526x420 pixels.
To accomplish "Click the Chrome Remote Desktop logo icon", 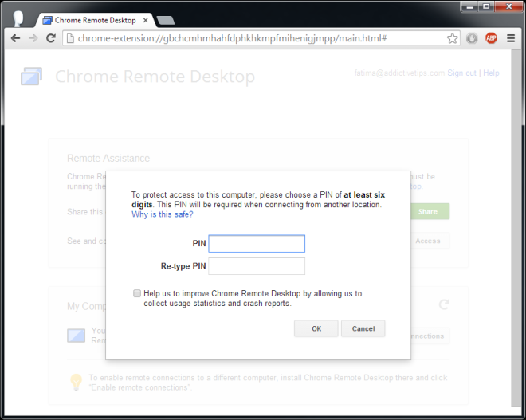I will click(32, 77).
